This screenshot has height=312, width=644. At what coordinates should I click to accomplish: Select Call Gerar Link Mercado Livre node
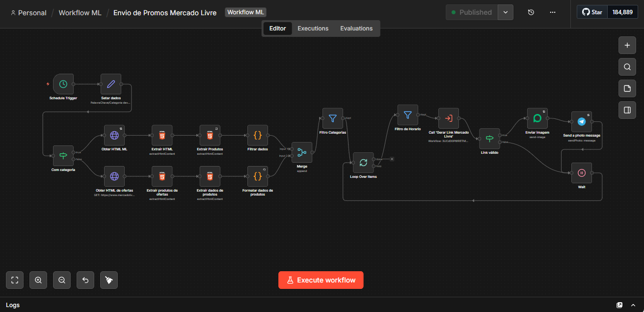[449, 118]
